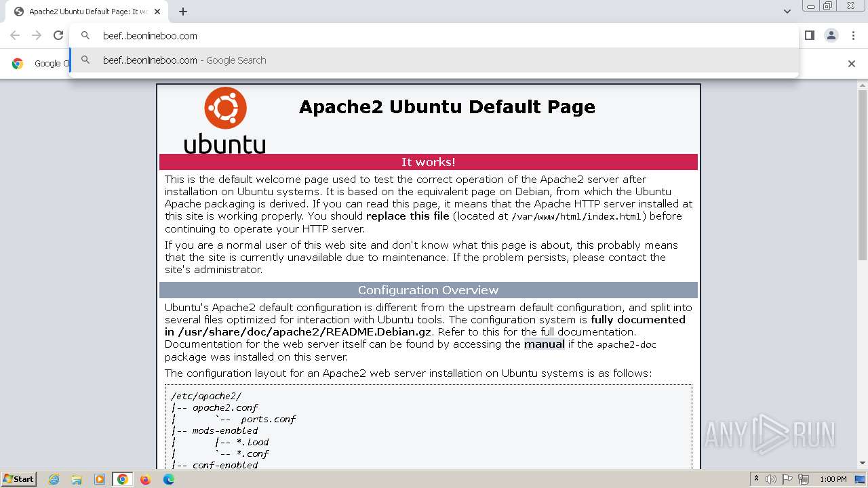Image resolution: width=868 pixels, height=488 pixels.
Task: Click the Action Center flag tray icon
Action: coord(787,479)
